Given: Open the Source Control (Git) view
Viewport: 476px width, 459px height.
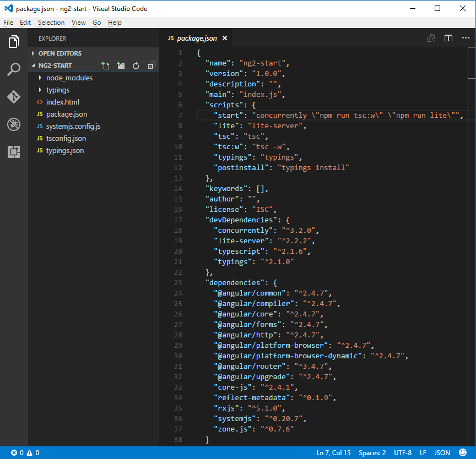Looking at the screenshot, I should 14,97.
